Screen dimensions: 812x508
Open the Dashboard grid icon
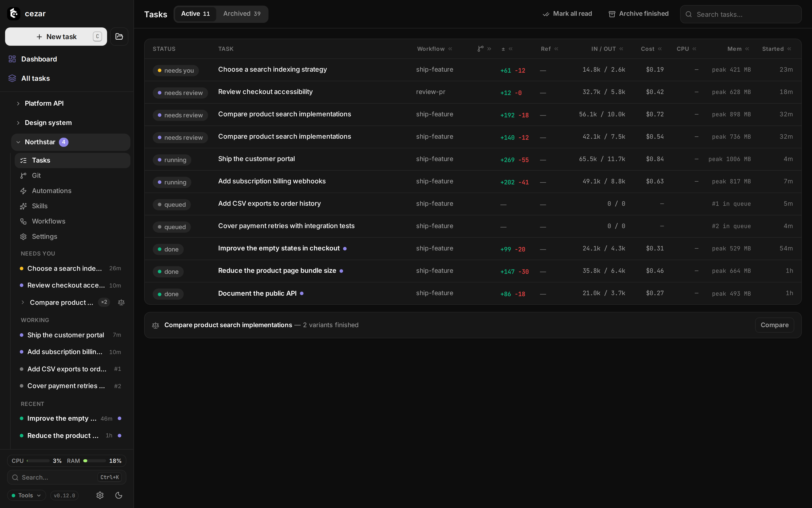(x=12, y=59)
